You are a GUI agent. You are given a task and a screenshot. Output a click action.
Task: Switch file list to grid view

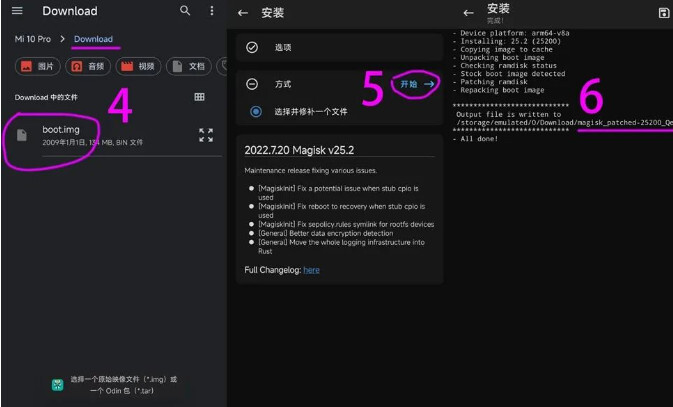(x=200, y=97)
